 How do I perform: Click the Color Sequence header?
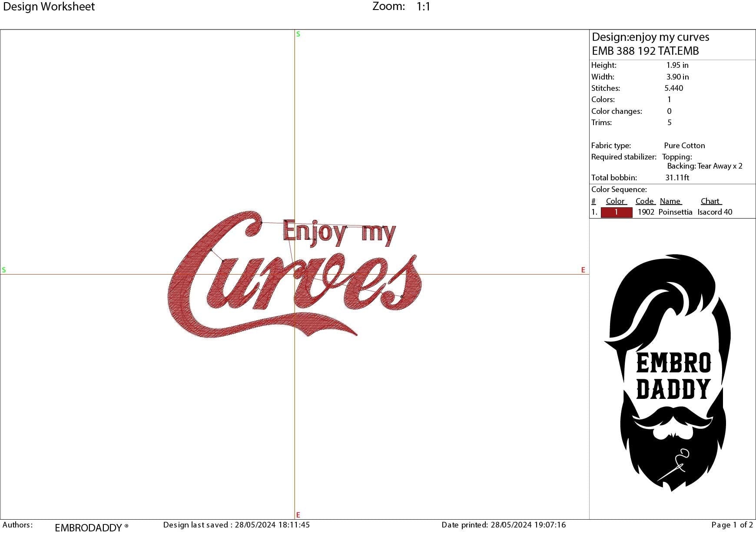[x=619, y=189]
